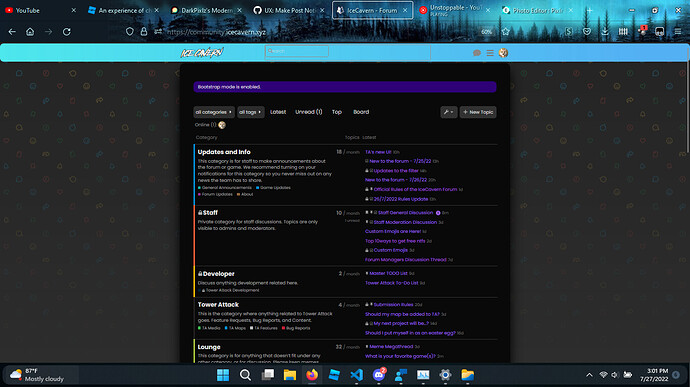Open the Bug Reports subcategory
This screenshot has height=387, width=690.
[x=298, y=328]
